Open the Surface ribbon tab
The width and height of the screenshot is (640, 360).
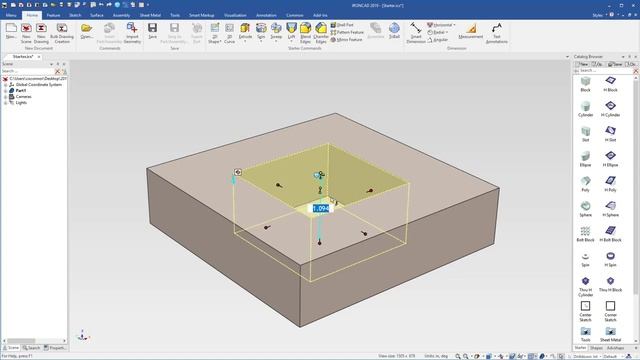point(97,15)
